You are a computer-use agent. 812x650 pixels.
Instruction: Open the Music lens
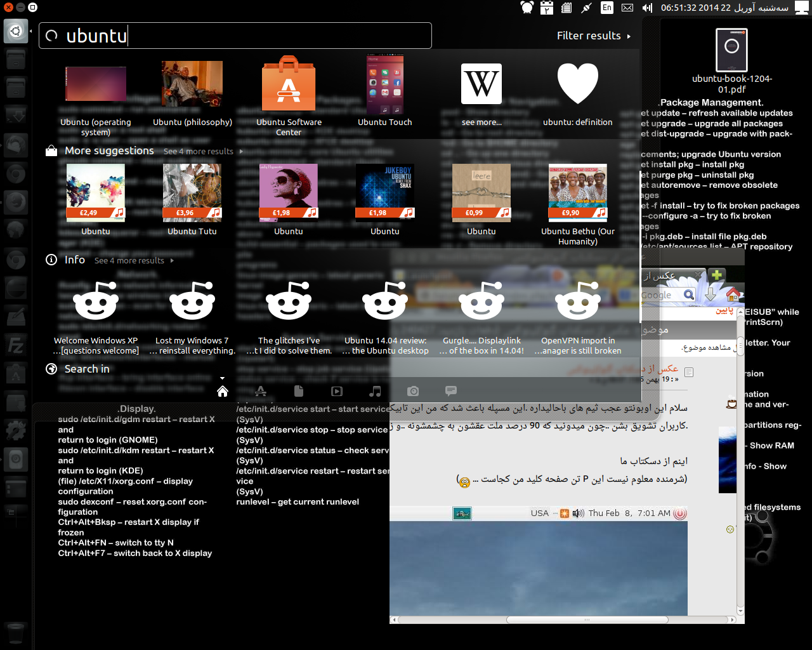coord(375,392)
